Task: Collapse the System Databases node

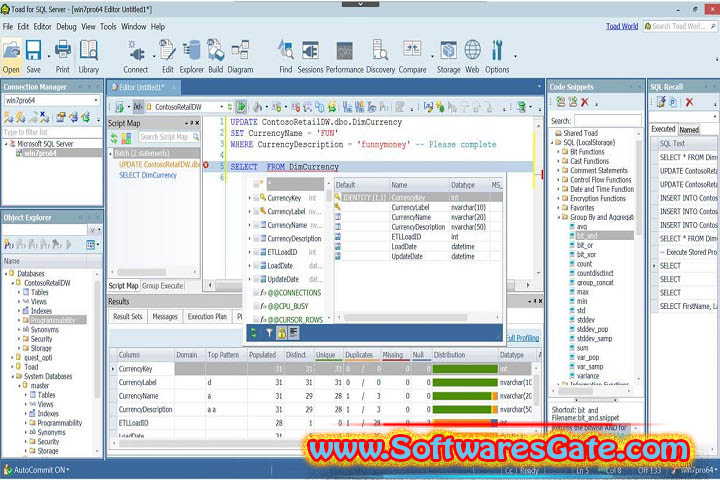Action: click(13, 376)
